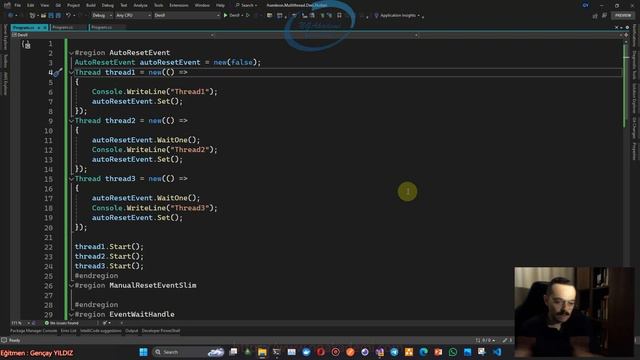640x360 pixels.
Task: Open the Project menu
Action: tap(73, 5)
